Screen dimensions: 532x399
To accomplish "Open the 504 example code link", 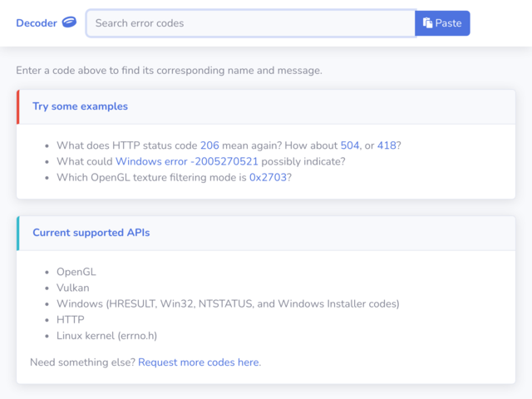I will 350,145.
